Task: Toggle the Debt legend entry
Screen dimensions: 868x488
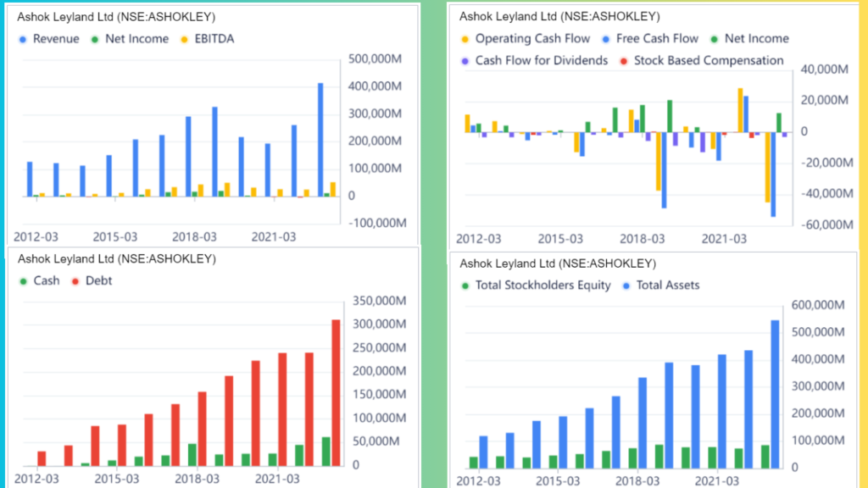Action: tap(92, 280)
